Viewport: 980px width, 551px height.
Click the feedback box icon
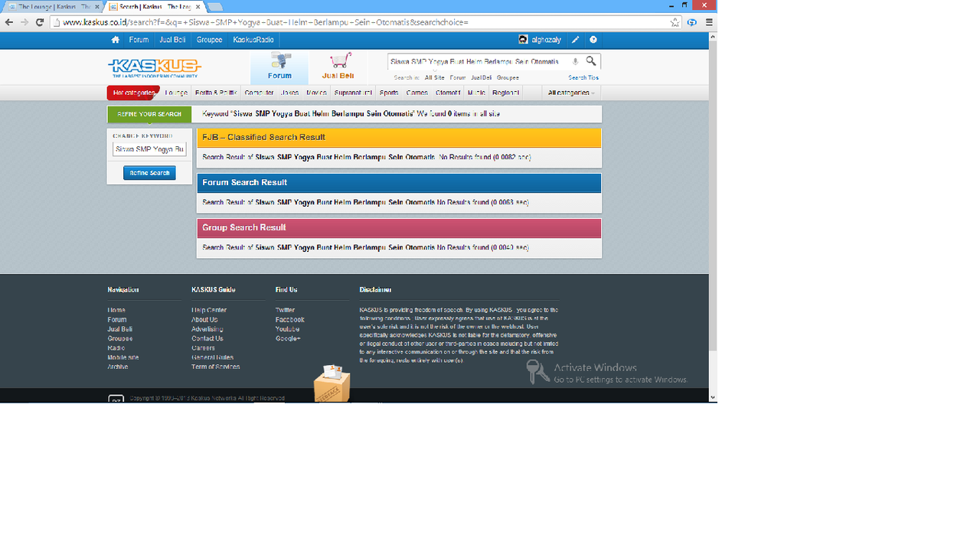[x=332, y=383]
